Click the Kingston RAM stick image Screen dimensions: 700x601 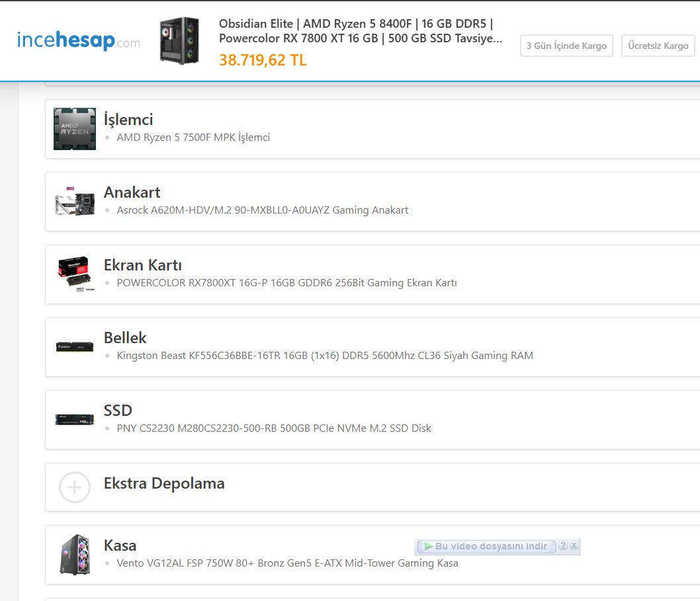click(x=75, y=346)
